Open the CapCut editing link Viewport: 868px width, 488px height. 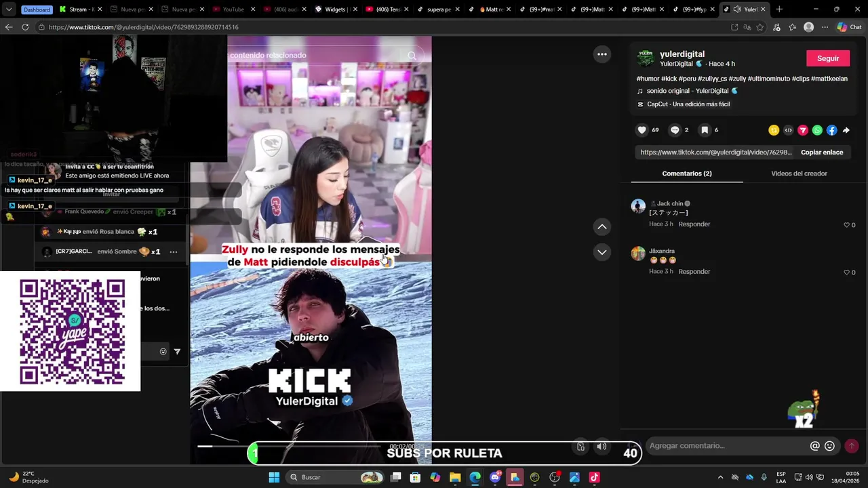point(684,104)
